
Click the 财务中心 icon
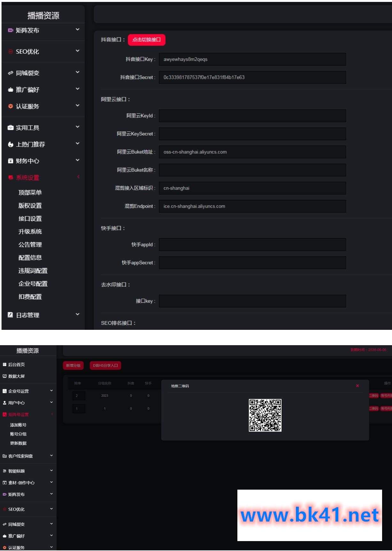(11, 161)
